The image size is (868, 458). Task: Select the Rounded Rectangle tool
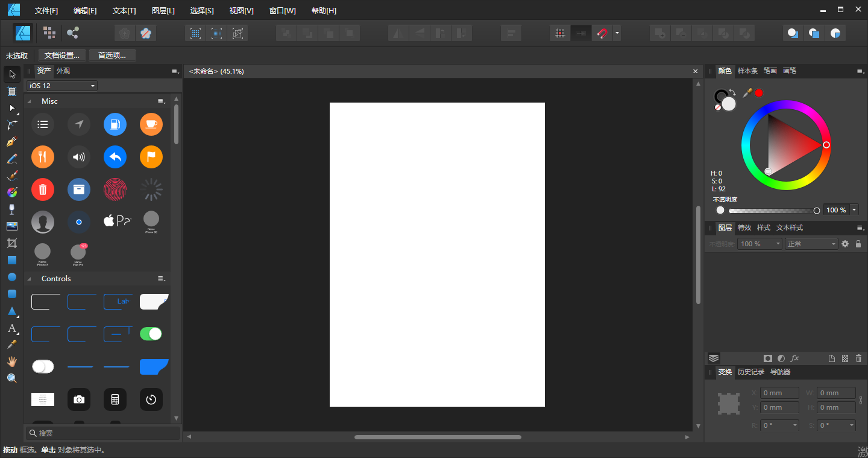coord(12,294)
